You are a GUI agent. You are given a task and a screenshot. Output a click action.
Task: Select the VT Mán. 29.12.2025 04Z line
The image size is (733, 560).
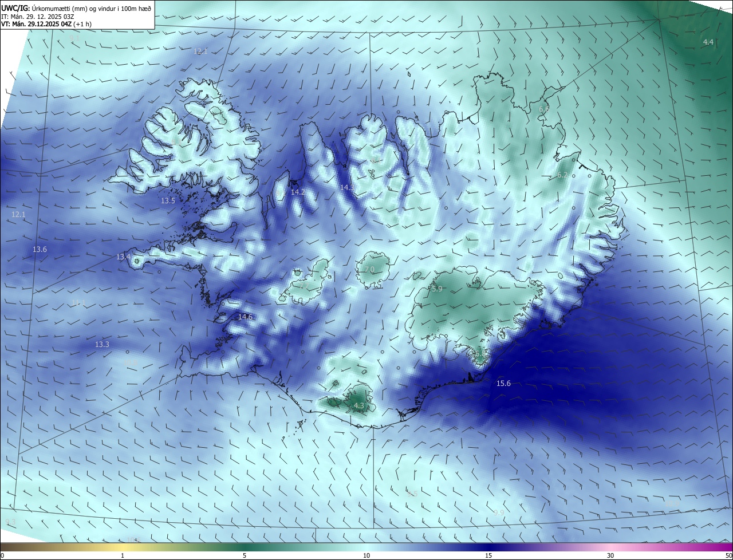click(46, 24)
